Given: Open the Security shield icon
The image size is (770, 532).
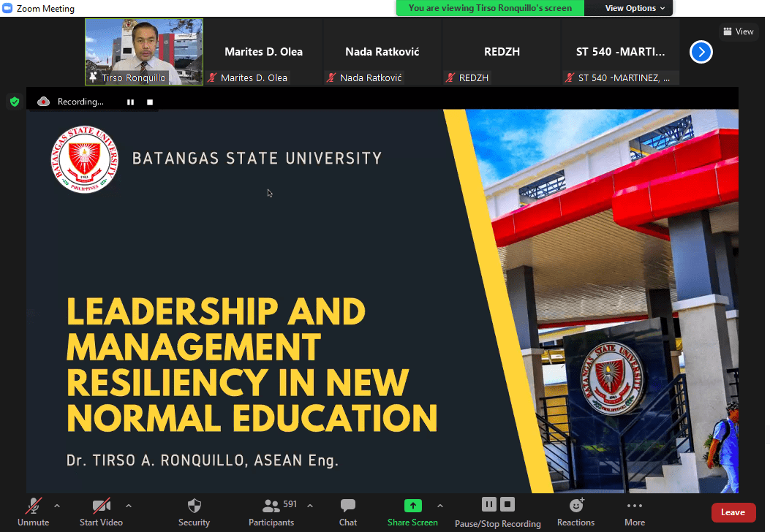Looking at the screenshot, I should pyautogui.click(x=194, y=506).
